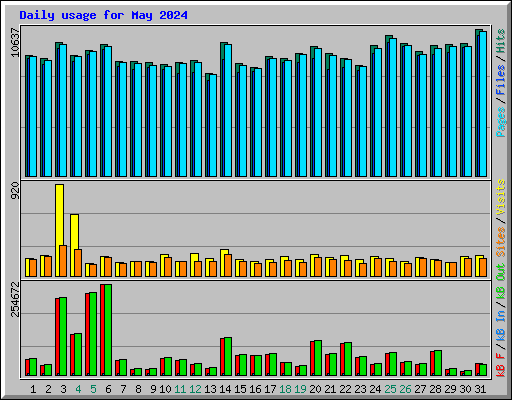This screenshot has width=512, height=400.
Task: Click the cyan pages bar for day 13
Action: click(x=213, y=125)
